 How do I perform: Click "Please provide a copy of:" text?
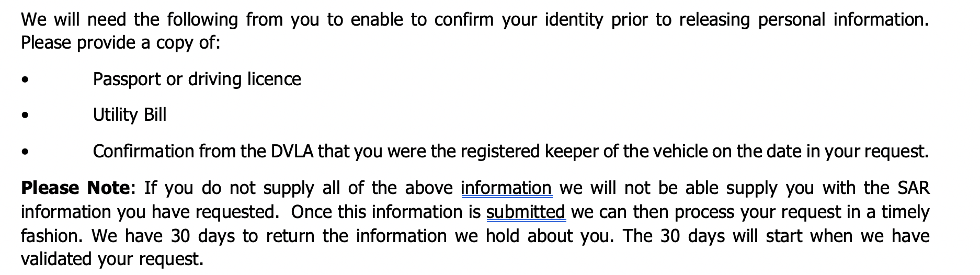coord(121,42)
